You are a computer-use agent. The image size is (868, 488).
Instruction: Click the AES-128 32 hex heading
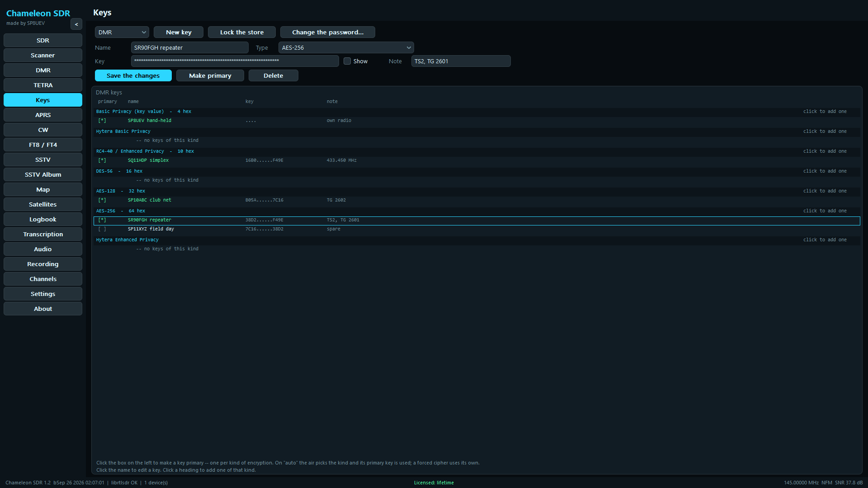click(x=121, y=191)
